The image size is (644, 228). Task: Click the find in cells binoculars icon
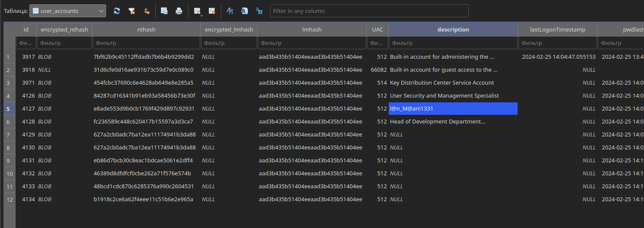pyautogui.click(x=245, y=11)
